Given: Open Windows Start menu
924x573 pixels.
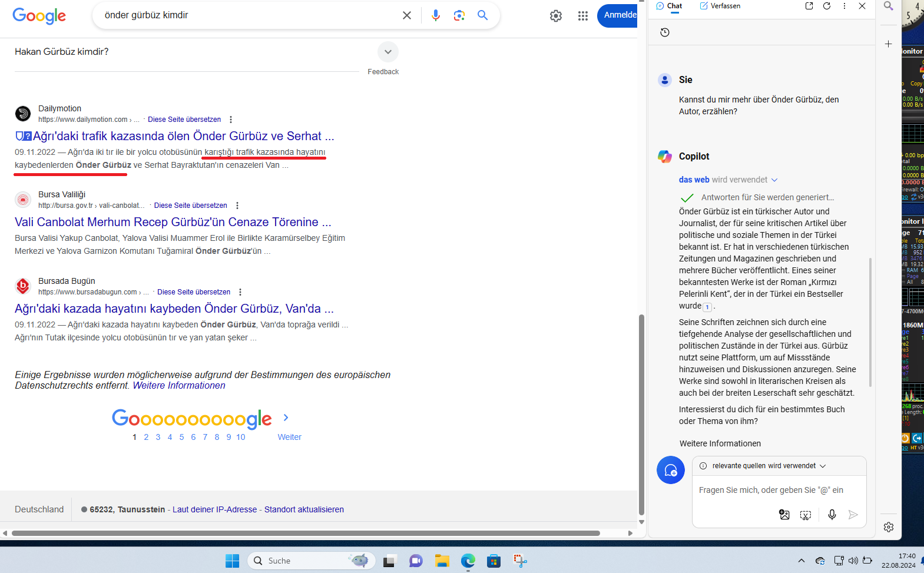Looking at the screenshot, I should [x=232, y=561].
